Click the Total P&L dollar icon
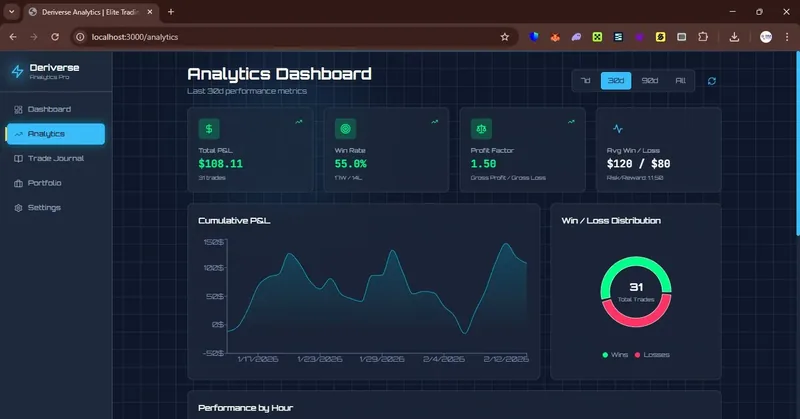This screenshot has height=419, width=800. (x=209, y=129)
